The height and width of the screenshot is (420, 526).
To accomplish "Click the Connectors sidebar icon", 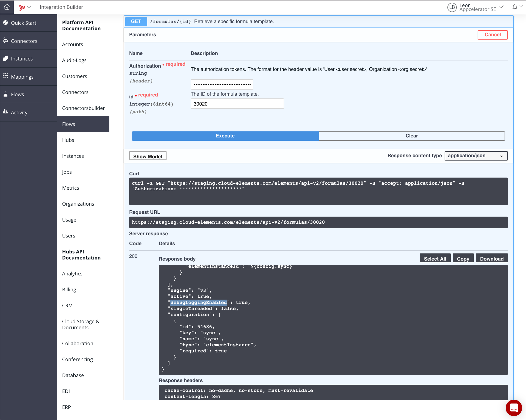I will coord(5,41).
